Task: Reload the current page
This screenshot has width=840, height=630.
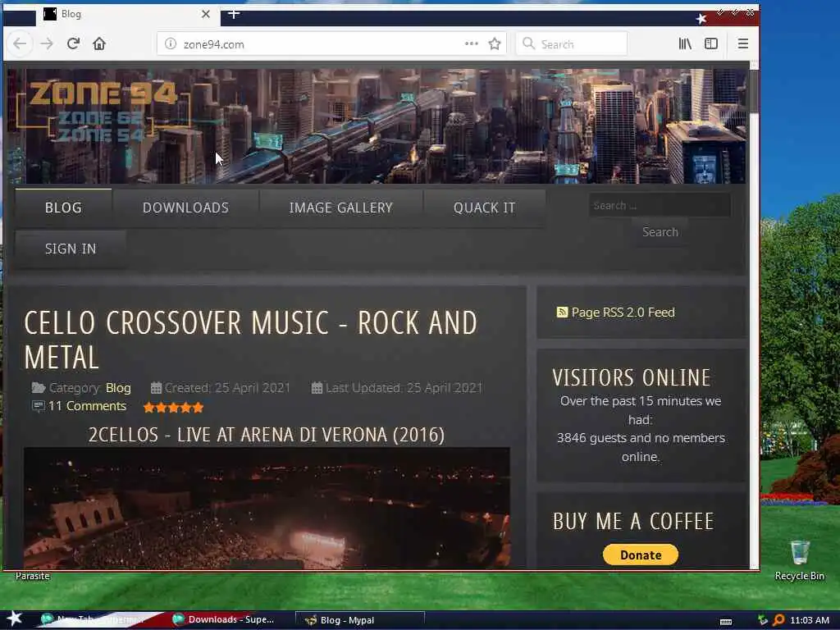Action: (x=73, y=43)
